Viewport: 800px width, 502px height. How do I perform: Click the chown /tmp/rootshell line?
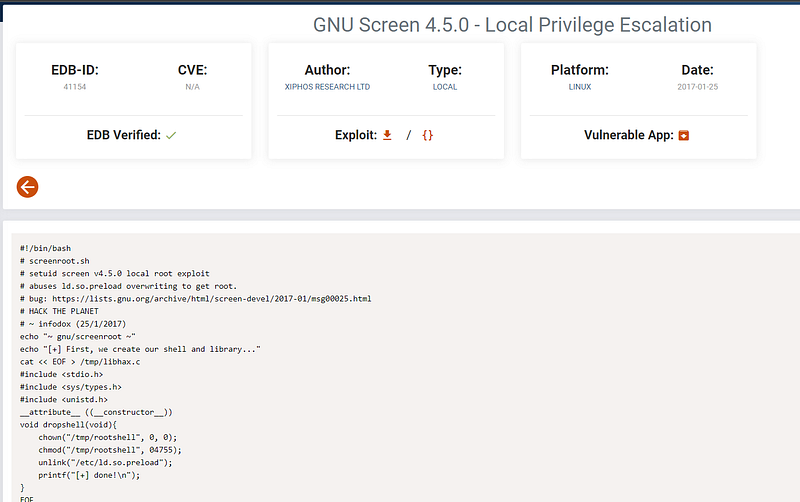coord(108,437)
